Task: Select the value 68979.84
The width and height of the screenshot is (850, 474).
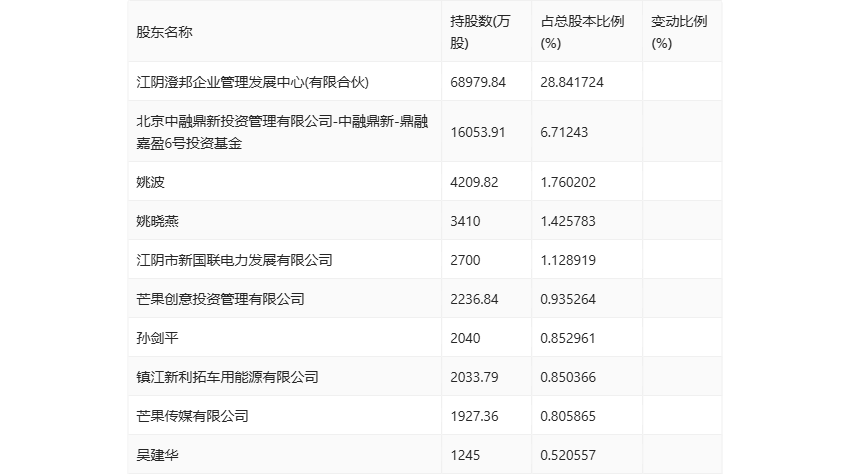Action: 478,82
